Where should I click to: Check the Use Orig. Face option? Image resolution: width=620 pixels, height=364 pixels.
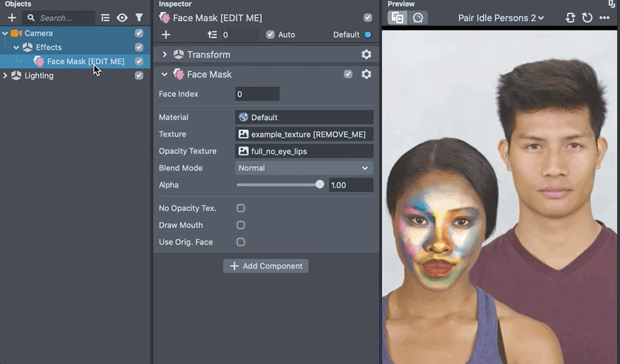241,242
